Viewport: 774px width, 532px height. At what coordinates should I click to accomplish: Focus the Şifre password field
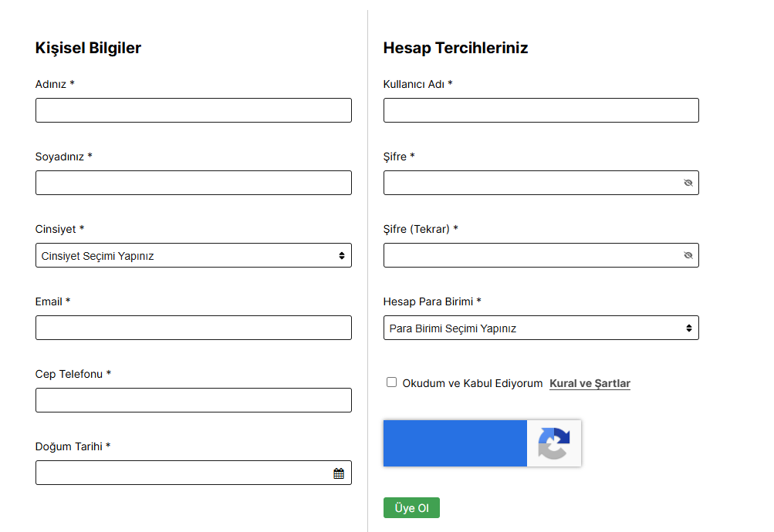click(x=541, y=183)
